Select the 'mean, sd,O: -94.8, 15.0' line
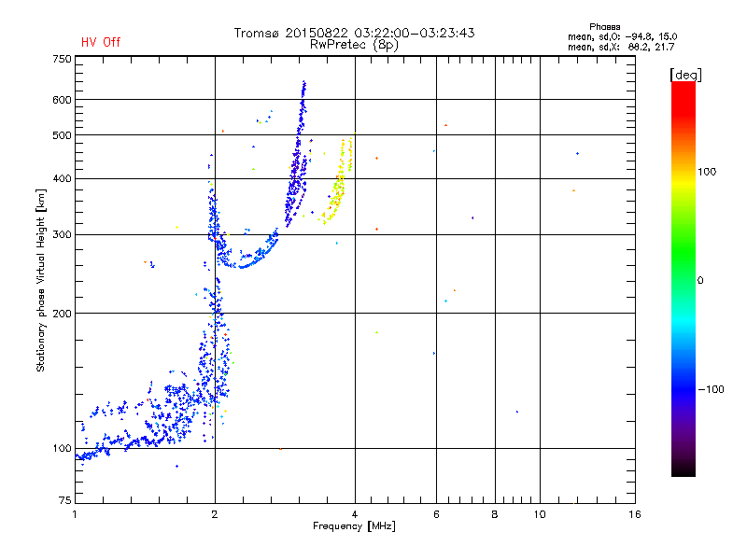Screen dimensions: 747x560 [x=622, y=36]
